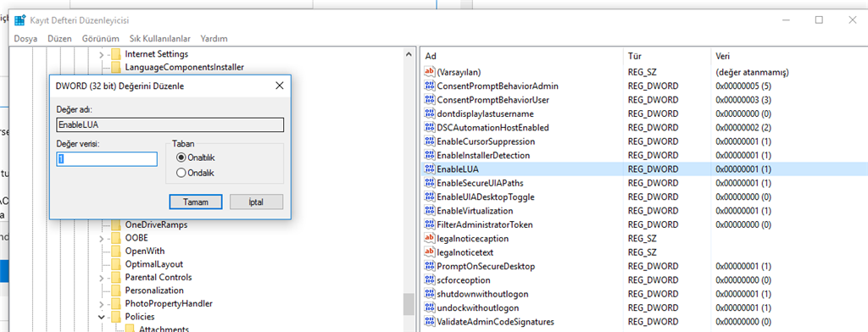
Task: Click the Internet Settings folder icon
Action: tap(115, 54)
